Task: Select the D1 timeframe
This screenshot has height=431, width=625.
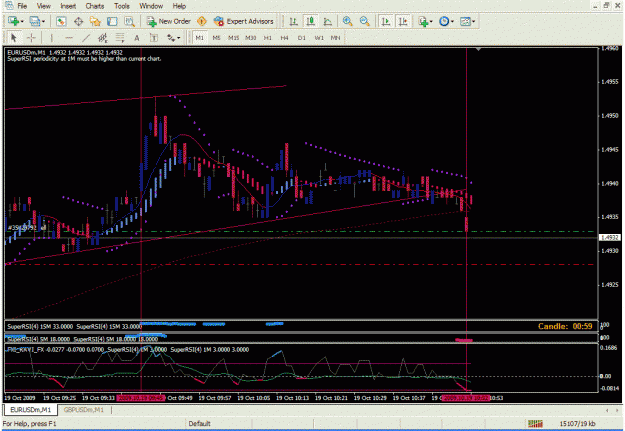Action: tap(302, 38)
